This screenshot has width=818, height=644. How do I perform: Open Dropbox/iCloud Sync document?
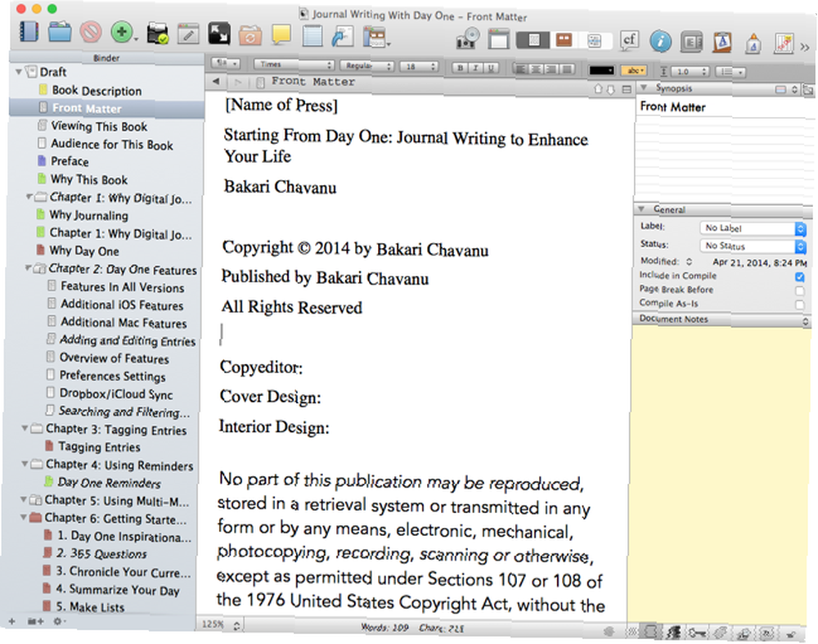[115, 394]
